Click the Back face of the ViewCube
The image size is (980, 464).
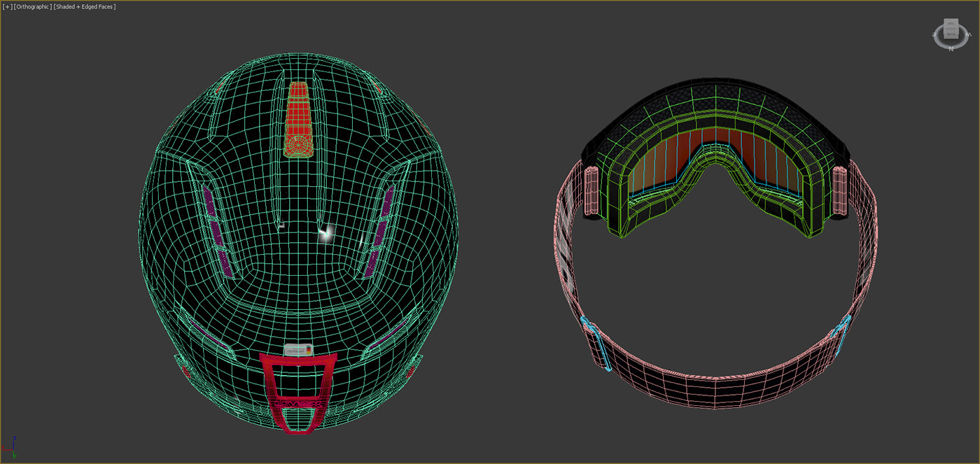coord(951,34)
